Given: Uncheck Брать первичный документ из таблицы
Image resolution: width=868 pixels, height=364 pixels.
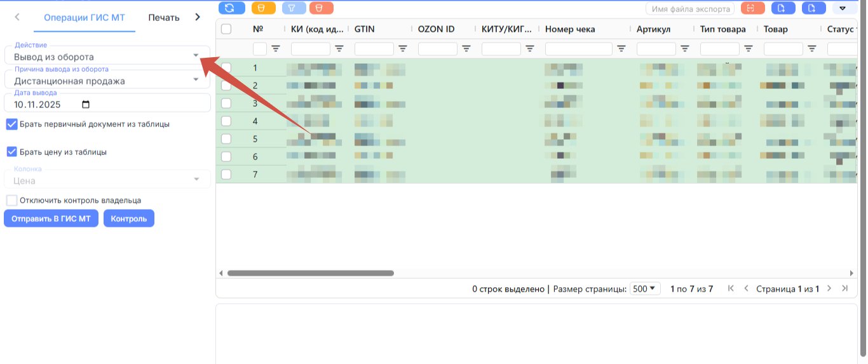Looking at the screenshot, I should coord(11,124).
